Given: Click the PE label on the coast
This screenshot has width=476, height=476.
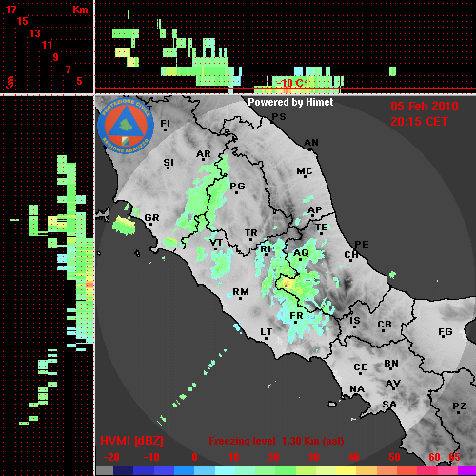Looking at the screenshot, I should pos(362,244).
